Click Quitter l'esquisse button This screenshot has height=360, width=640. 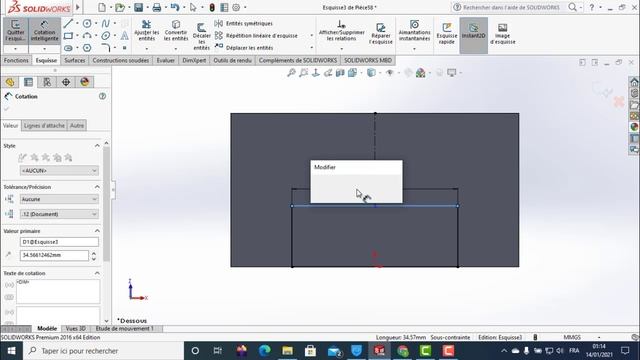[16, 31]
